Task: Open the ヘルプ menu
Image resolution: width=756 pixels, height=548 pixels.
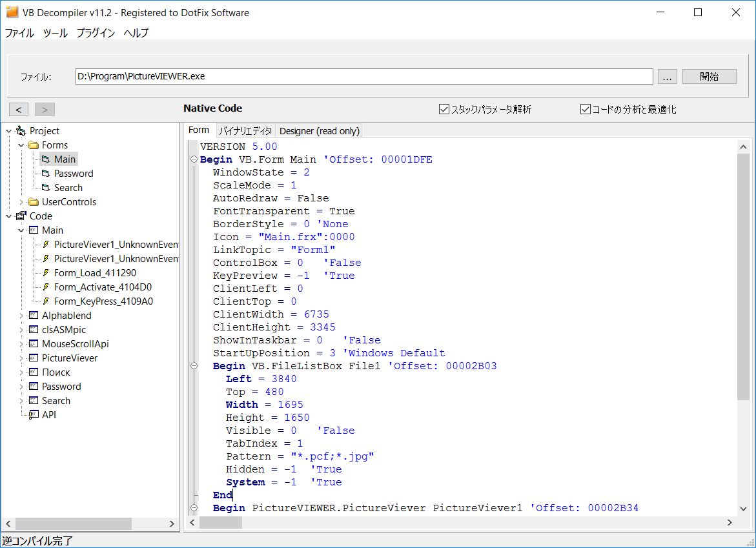Action: 136,33
